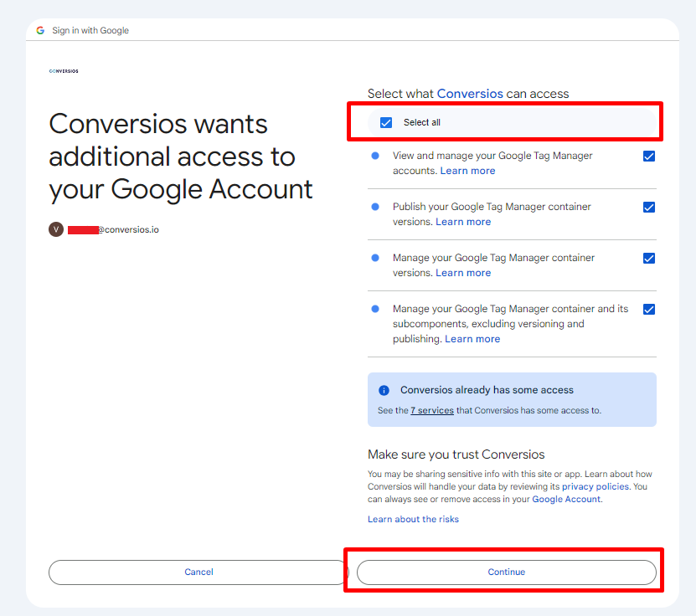The height and width of the screenshot is (616, 696).
Task: Click the info icon in blue notice box
Action: pos(384,390)
